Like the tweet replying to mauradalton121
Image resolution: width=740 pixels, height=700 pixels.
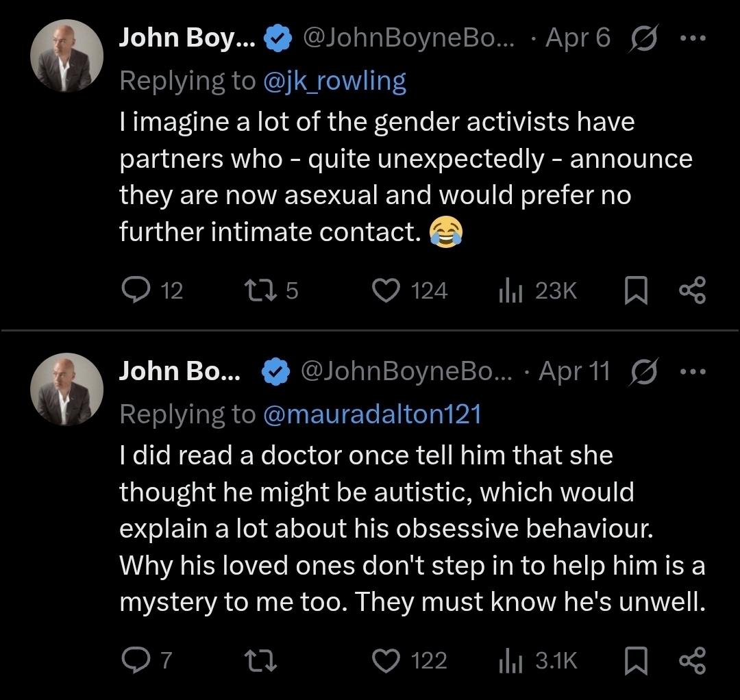point(386,661)
